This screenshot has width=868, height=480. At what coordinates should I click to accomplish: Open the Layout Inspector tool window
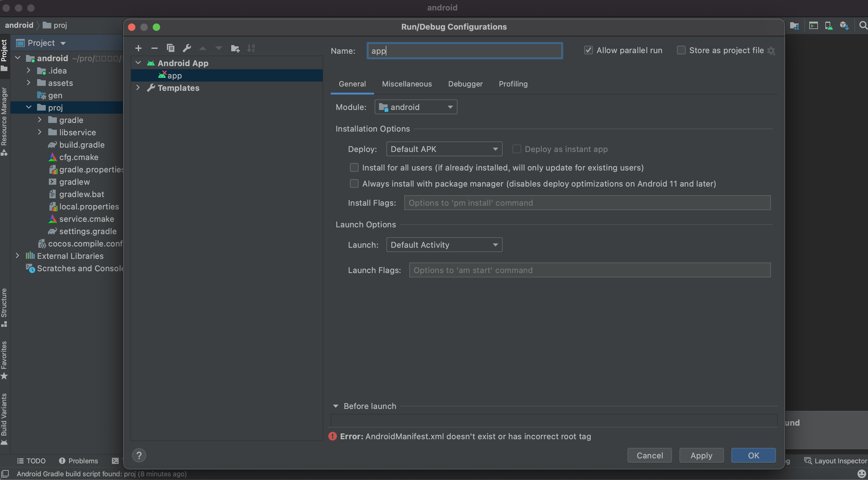[x=835, y=461]
